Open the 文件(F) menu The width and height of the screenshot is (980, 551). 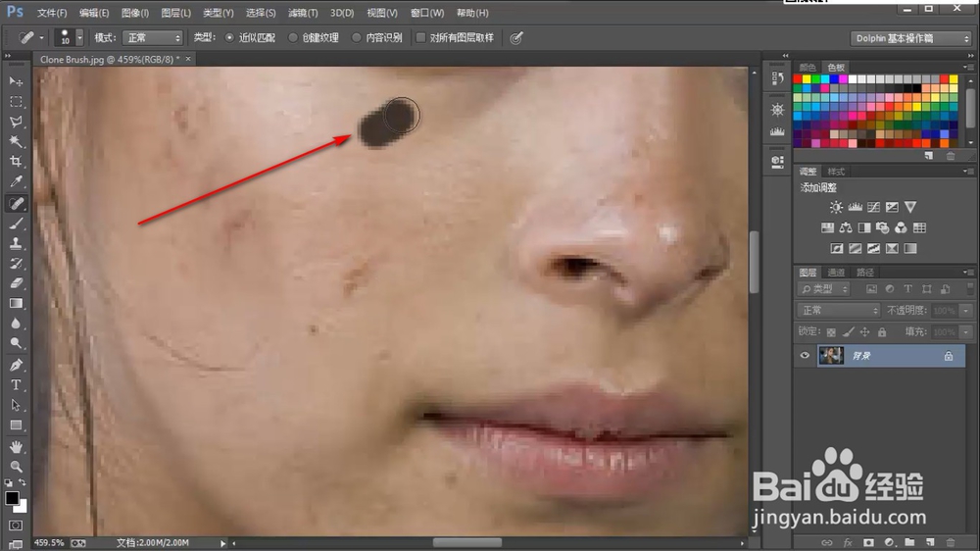(x=52, y=13)
